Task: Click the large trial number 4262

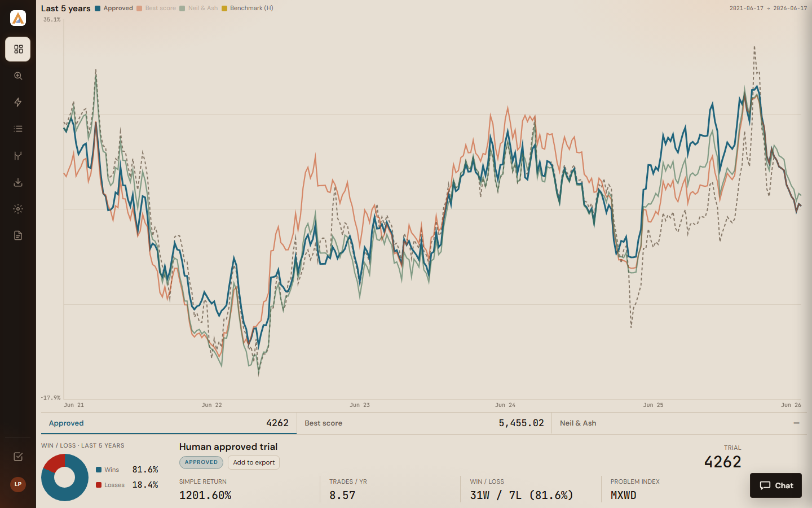Action: coord(722,462)
